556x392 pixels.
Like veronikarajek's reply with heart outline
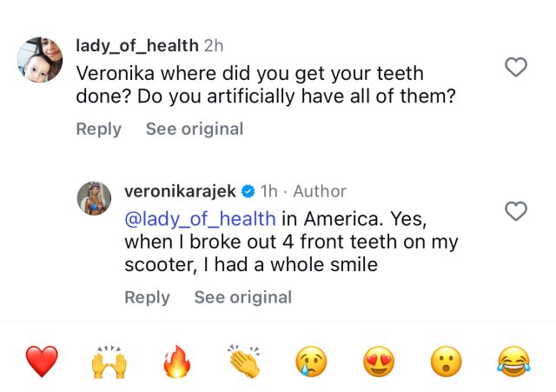[516, 210]
